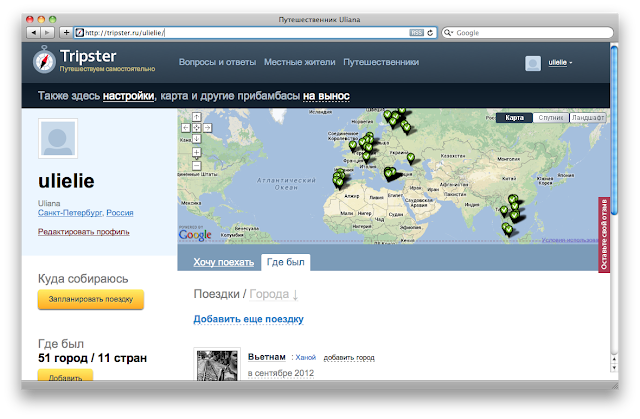Click the Вьетнам trip link
The image size is (640, 419).
click(x=267, y=357)
